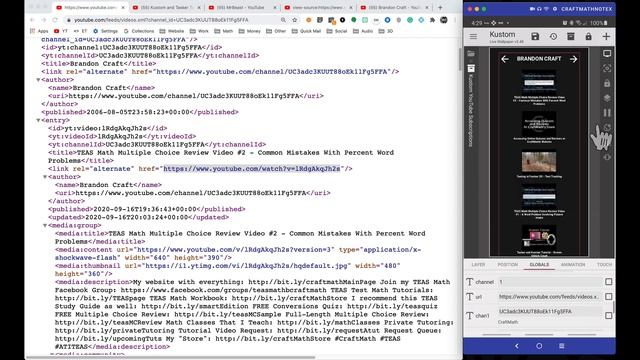
Task: Toggle checkbox for channel global
Action: tap(609, 282)
